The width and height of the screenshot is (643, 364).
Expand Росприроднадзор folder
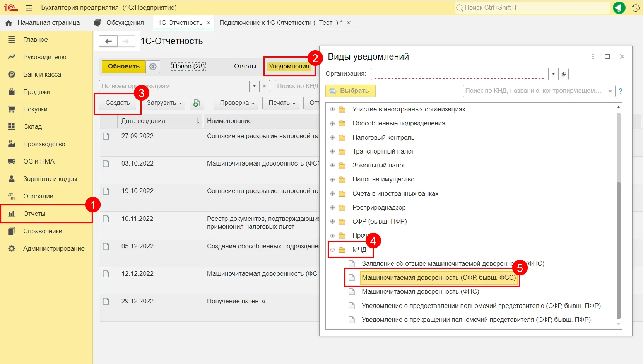(x=332, y=208)
